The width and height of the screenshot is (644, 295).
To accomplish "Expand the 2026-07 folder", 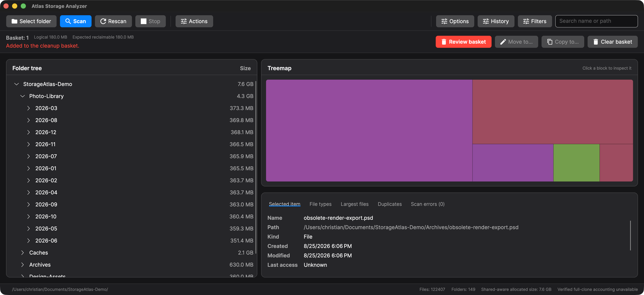I will coord(29,156).
